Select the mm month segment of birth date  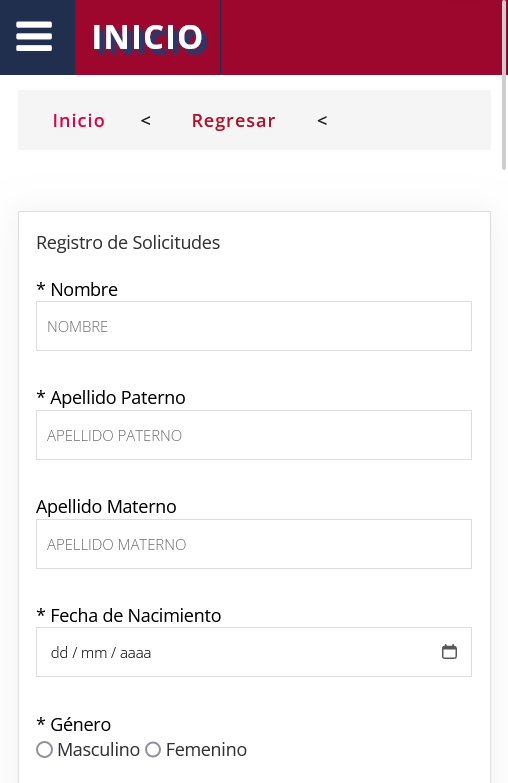(94, 653)
